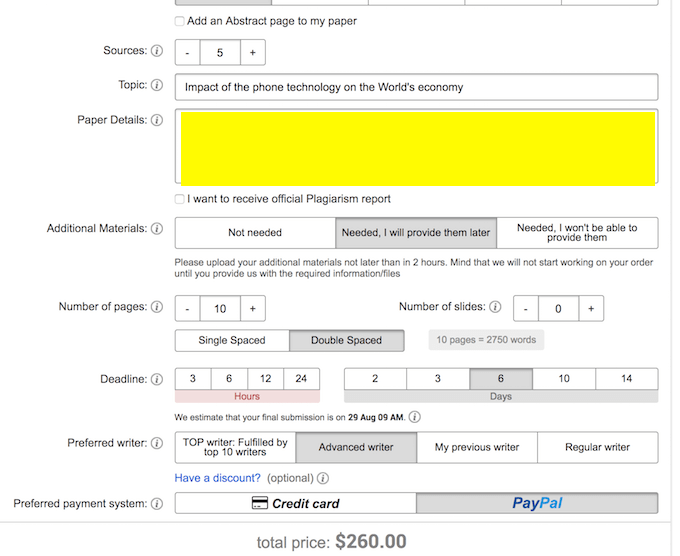Set deadline to 3 hours
Image resolution: width=680 pixels, height=556 pixels.
coord(193,379)
